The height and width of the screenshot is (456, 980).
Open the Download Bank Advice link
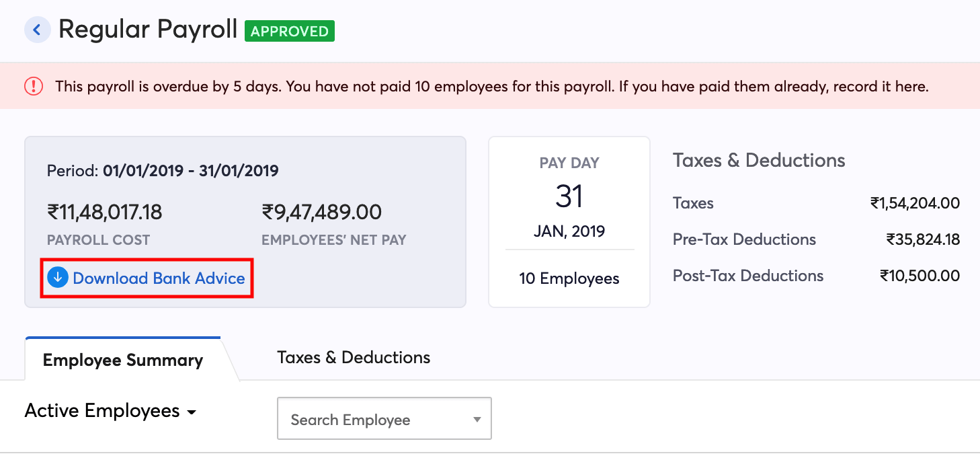(x=159, y=278)
